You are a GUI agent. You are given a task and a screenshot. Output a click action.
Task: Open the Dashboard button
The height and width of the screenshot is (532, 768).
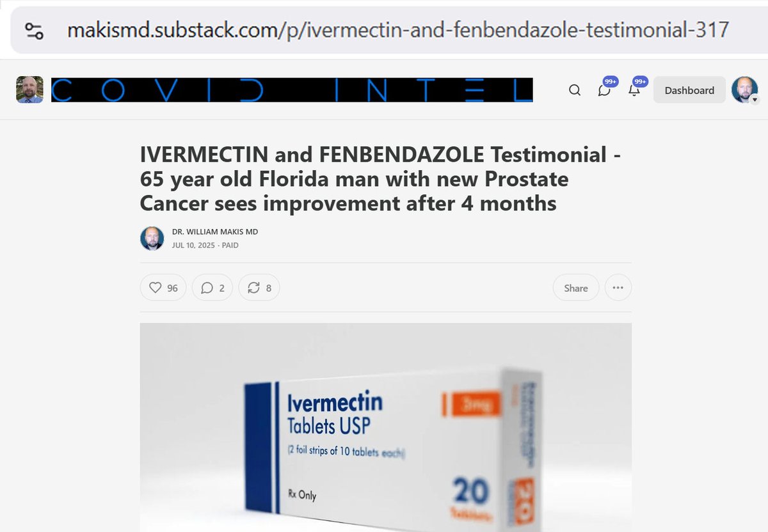(x=689, y=90)
